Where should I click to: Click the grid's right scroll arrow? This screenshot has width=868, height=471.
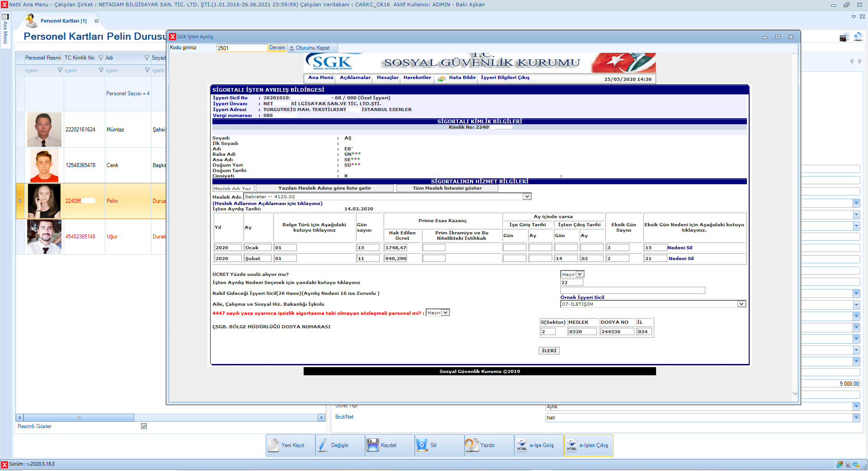click(x=321, y=418)
